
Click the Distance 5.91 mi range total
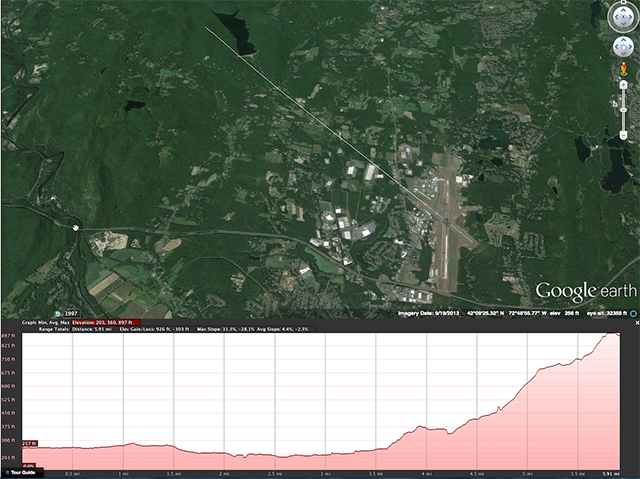(92, 329)
